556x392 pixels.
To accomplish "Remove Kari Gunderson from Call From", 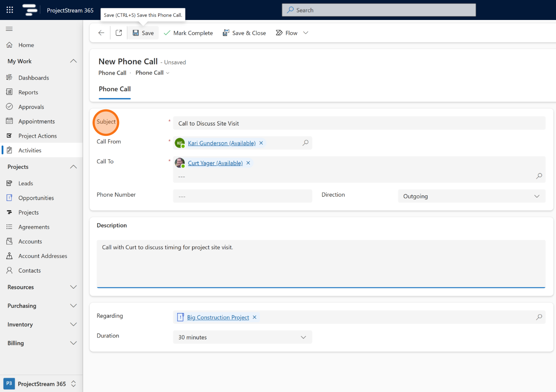I will pos(261,143).
